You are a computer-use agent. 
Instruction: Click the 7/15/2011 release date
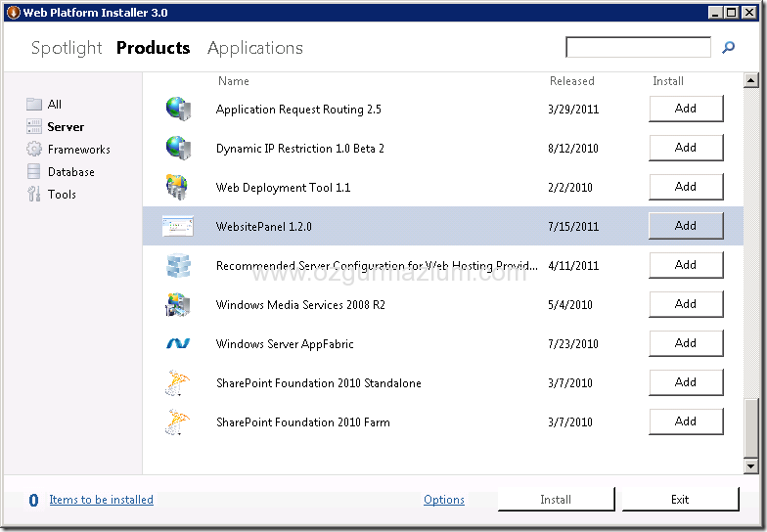(x=573, y=227)
